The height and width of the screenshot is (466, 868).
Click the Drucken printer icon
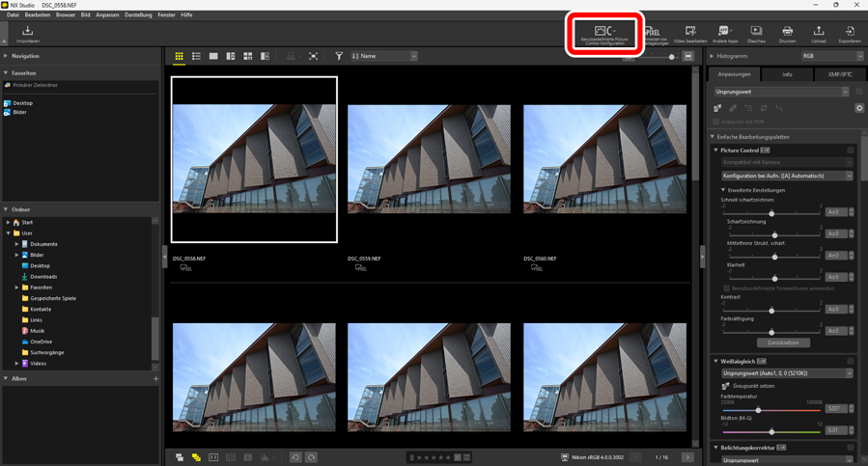pyautogui.click(x=787, y=35)
